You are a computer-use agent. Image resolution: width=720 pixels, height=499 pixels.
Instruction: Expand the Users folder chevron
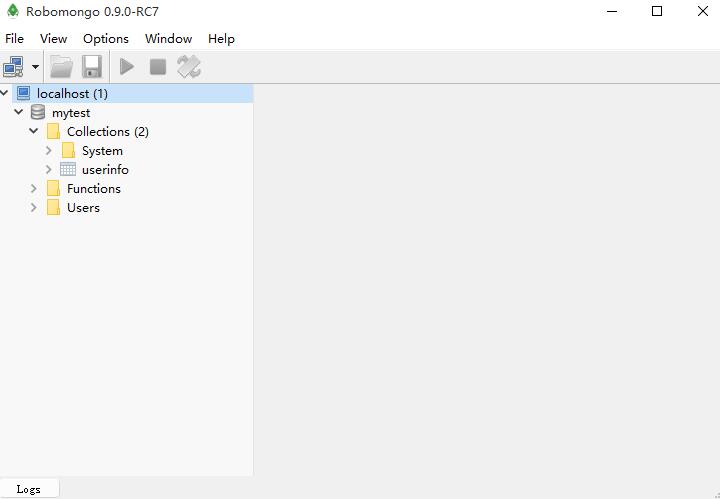click(x=34, y=207)
